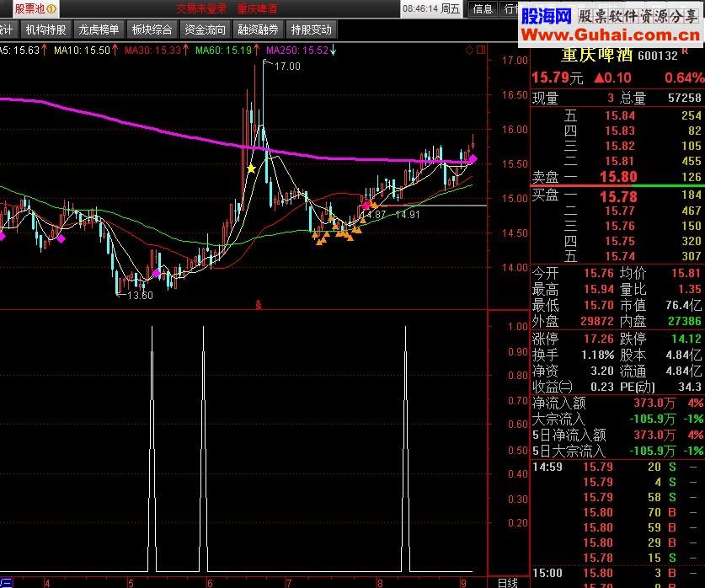Switch to the 龙虎榜单 tab
Image resolution: width=705 pixels, height=588 pixels.
99,30
